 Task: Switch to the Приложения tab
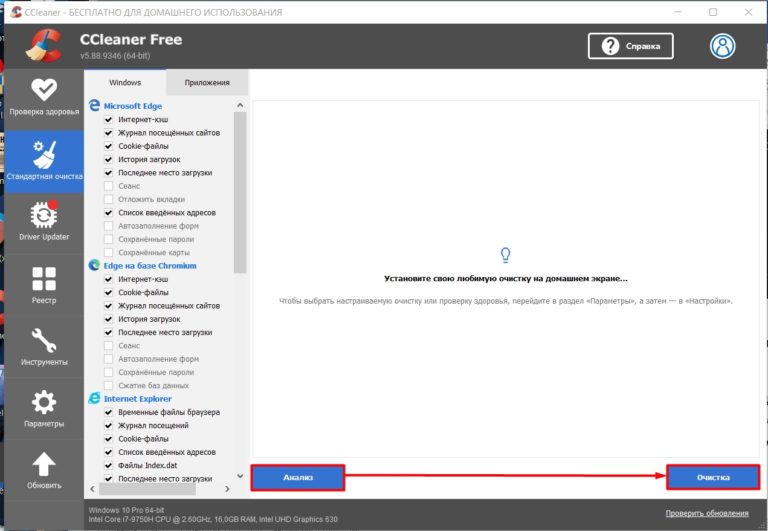207,82
